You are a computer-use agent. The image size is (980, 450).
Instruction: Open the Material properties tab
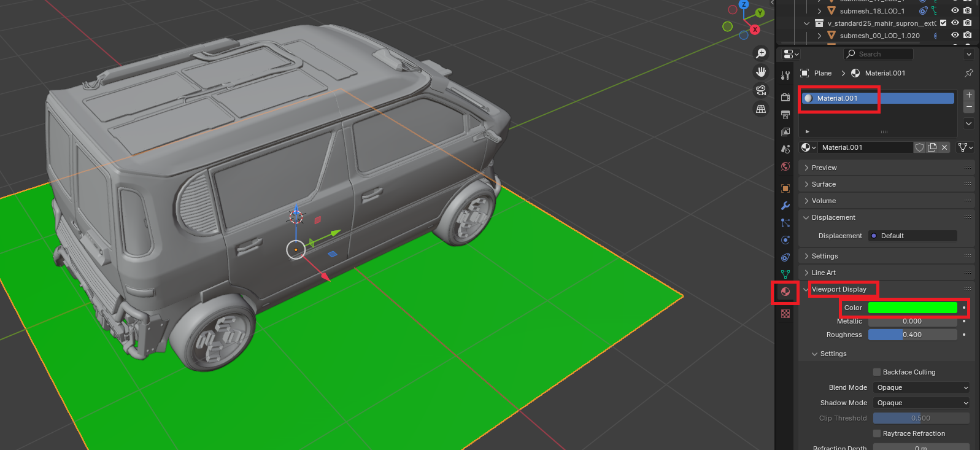(785, 292)
